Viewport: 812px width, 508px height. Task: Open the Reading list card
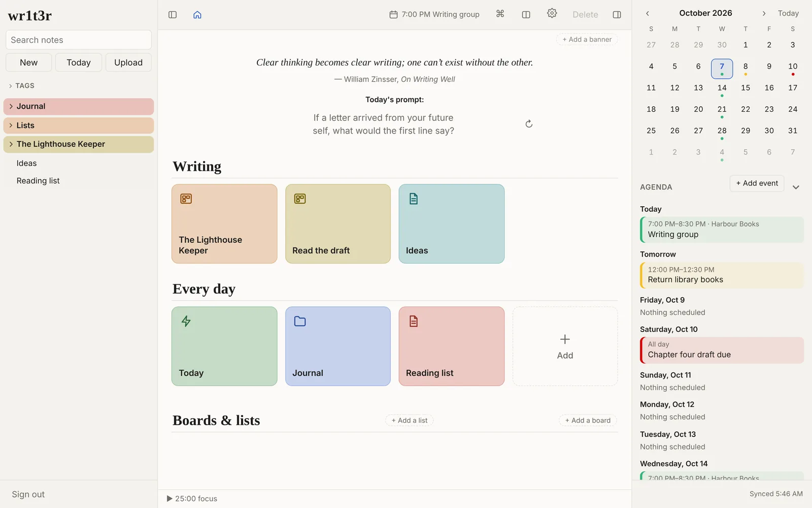point(452,346)
